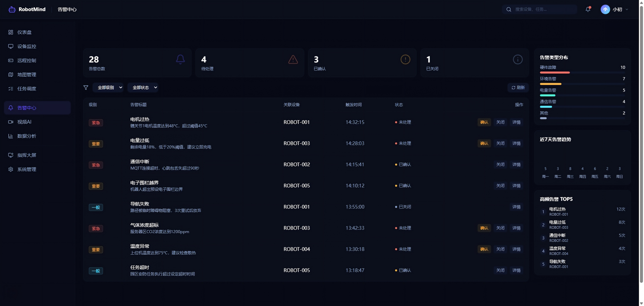Viewport: 644px width, 306px height.
Task: Open the notification bell in the header
Action: click(588, 9)
